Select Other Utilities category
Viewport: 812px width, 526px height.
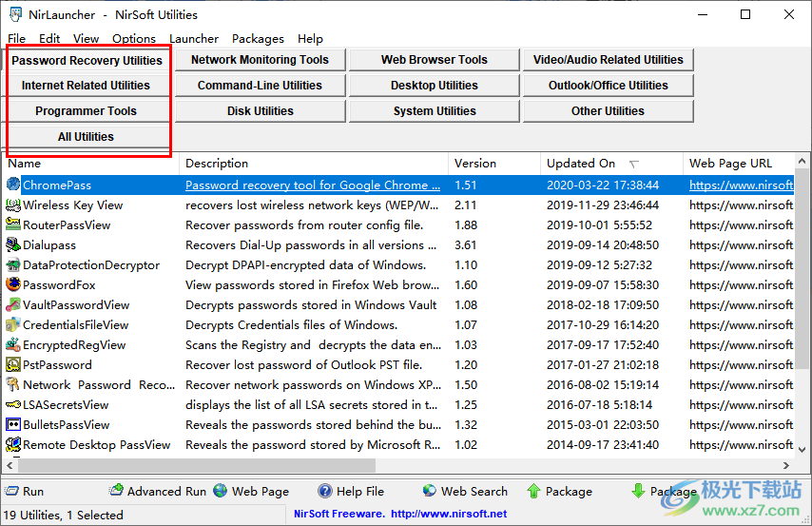[608, 111]
